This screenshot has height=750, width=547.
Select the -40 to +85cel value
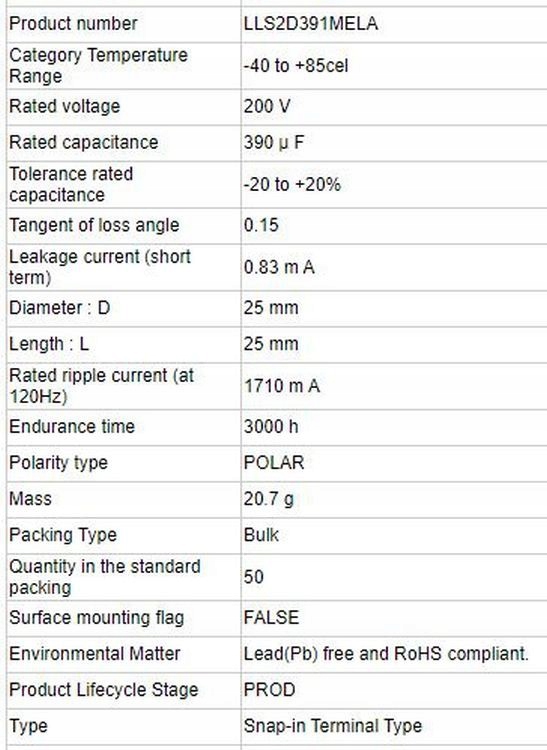click(x=295, y=66)
